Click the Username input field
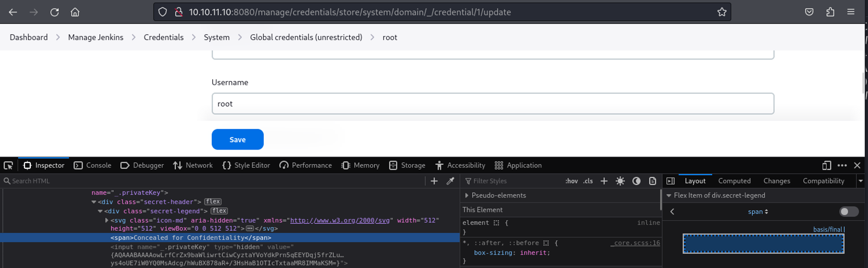The height and width of the screenshot is (268, 868). pos(493,104)
